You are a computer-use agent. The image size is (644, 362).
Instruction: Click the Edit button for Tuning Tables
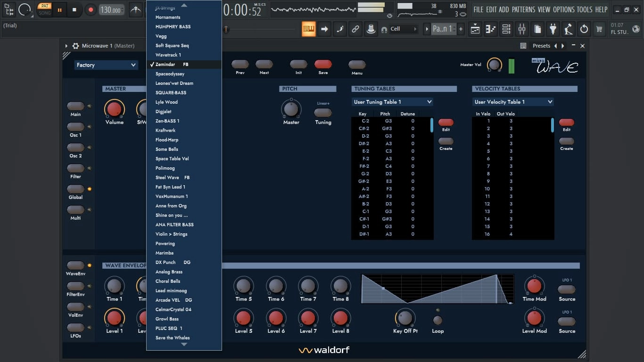click(x=446, y=123)
